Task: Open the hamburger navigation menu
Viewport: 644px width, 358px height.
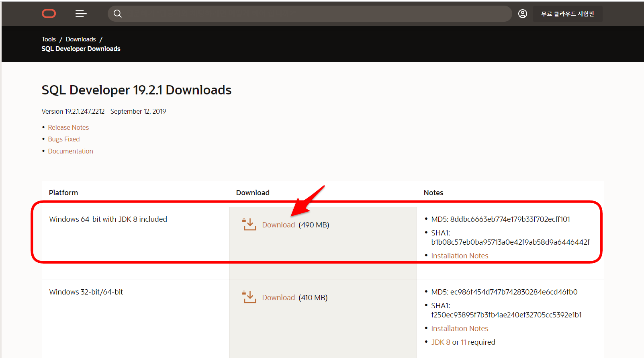Action: [x=81, y=14]
